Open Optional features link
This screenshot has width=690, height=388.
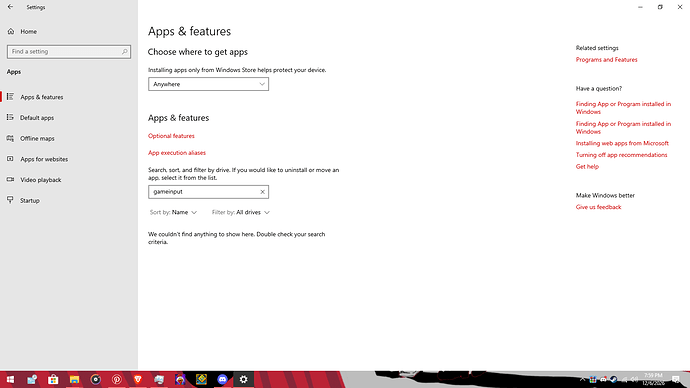(x=171, y=136)
